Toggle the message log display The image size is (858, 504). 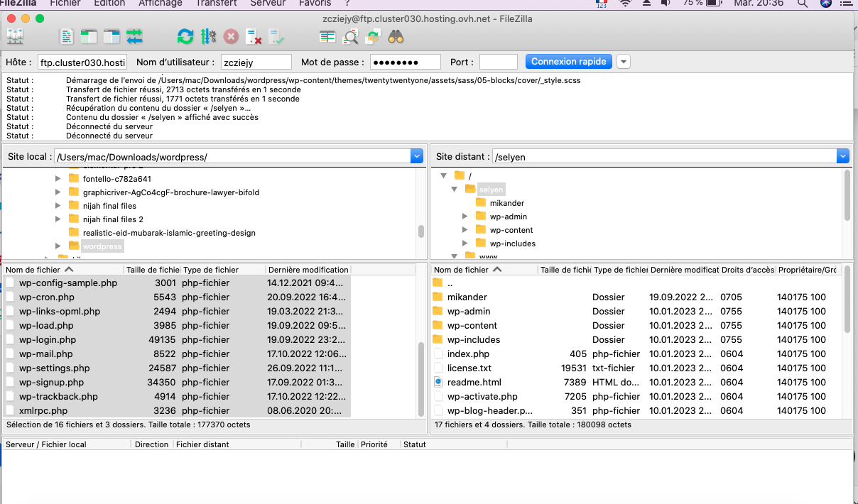[x=67, y=36]
